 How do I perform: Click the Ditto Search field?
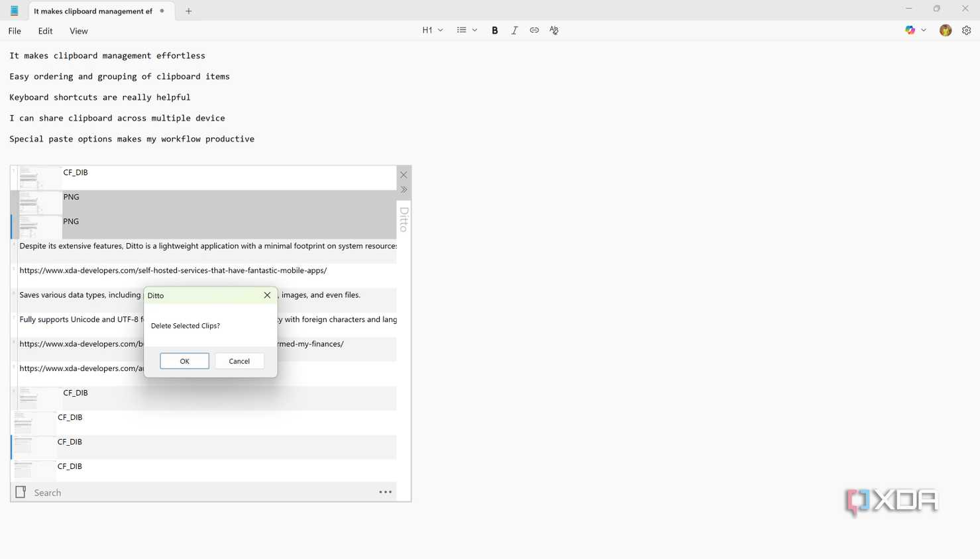pyautogui.click(x=202, y=492)
